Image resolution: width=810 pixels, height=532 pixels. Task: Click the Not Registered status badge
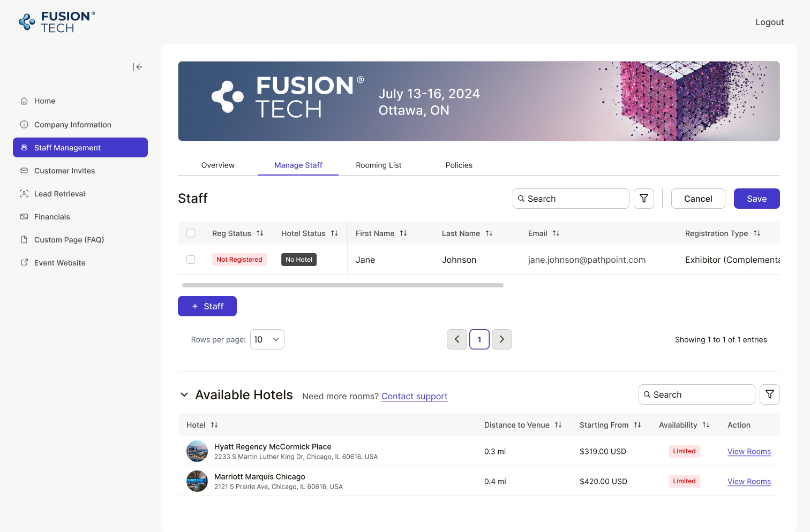(239, 260)
